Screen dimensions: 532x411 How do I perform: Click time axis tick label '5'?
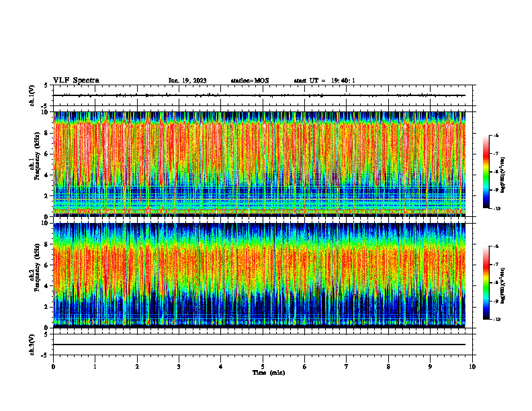263,367
